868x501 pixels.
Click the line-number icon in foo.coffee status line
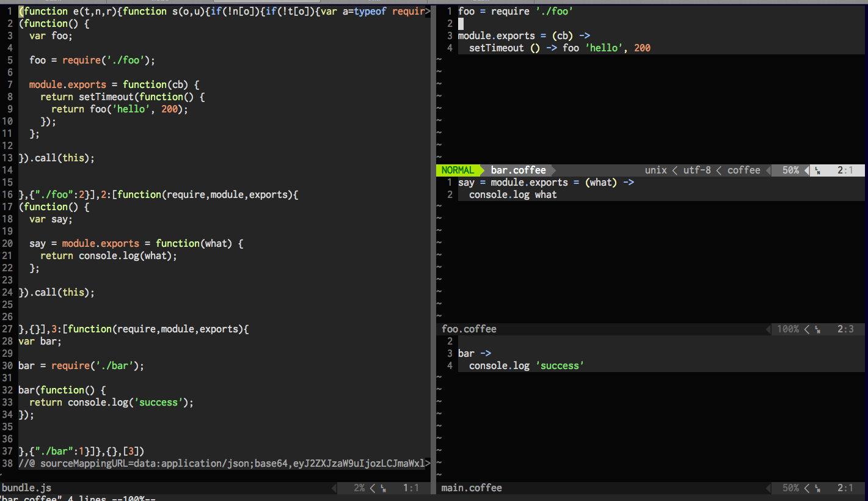click(x=817, y=329)
